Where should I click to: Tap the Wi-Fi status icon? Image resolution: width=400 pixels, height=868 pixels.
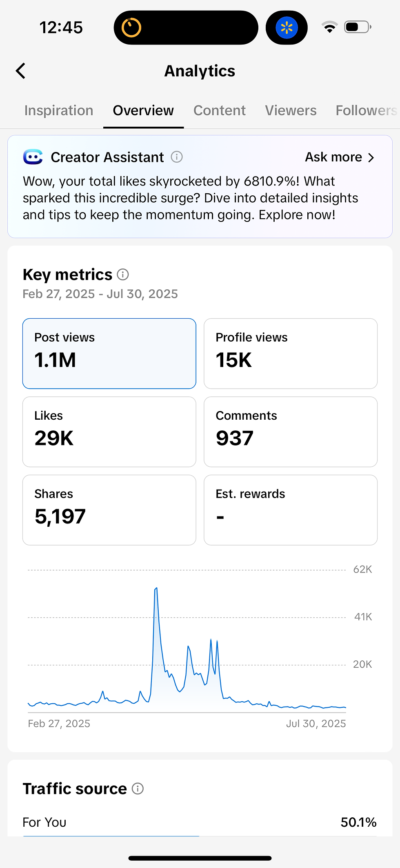(329, 27)
